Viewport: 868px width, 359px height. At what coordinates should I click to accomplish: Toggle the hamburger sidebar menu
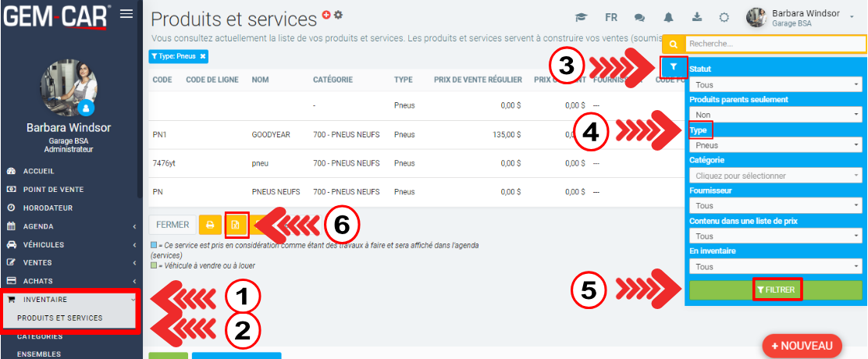pyautogui.click(x=126, y=14)
